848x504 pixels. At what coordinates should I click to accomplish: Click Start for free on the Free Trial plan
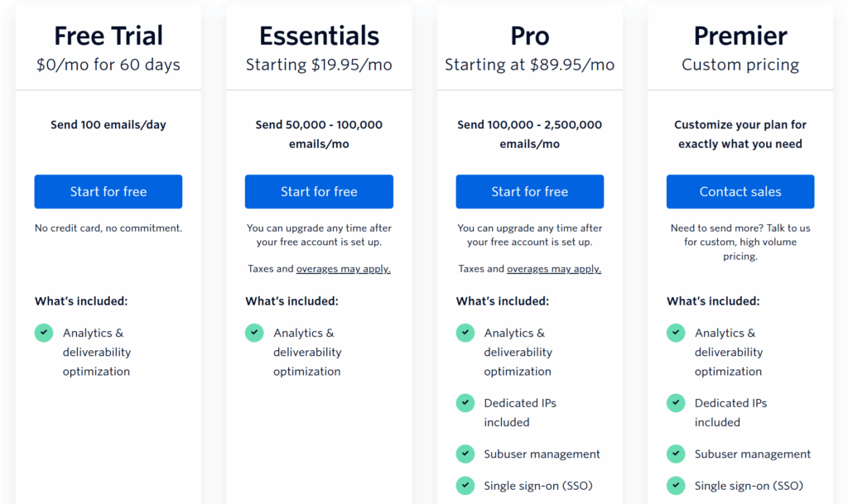108,191
